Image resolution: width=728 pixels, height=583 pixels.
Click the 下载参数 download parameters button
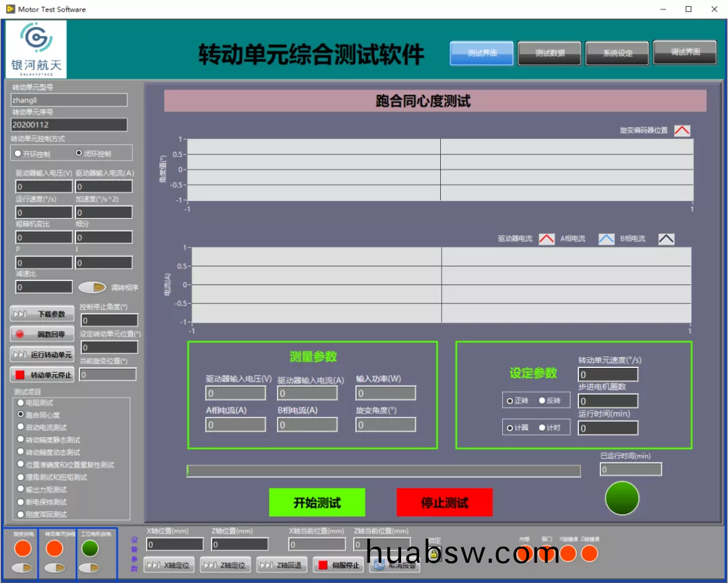42,314
